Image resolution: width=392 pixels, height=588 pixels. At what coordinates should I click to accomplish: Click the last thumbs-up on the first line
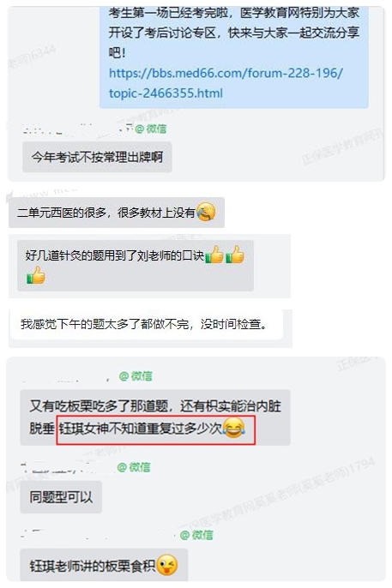point(235,255)
